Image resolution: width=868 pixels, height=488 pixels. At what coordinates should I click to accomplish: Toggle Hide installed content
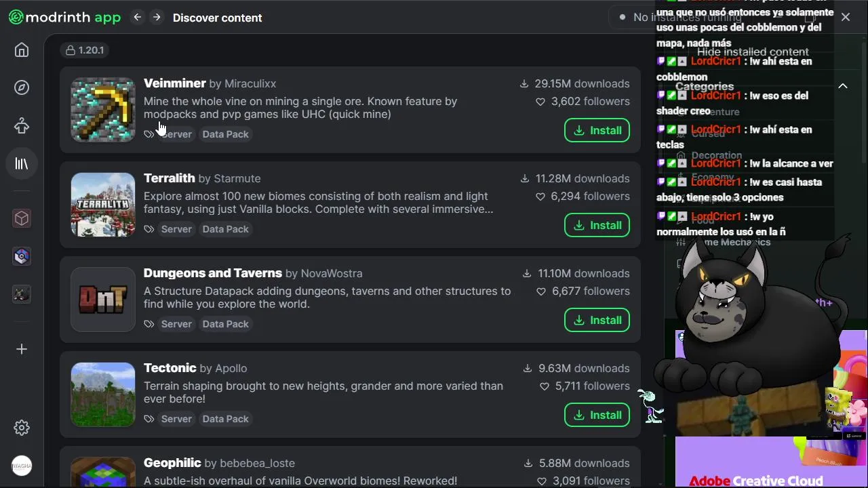click(x=753, y=52)
